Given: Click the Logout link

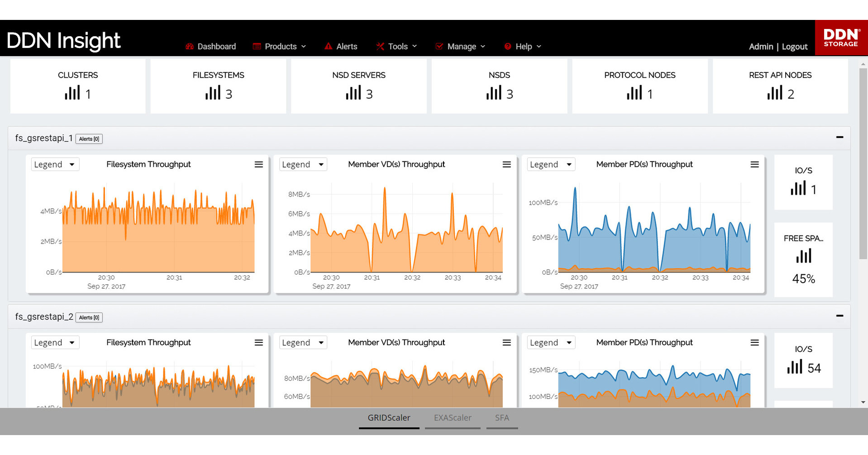Looking at the screenshot, I should [x=794, y=47].
